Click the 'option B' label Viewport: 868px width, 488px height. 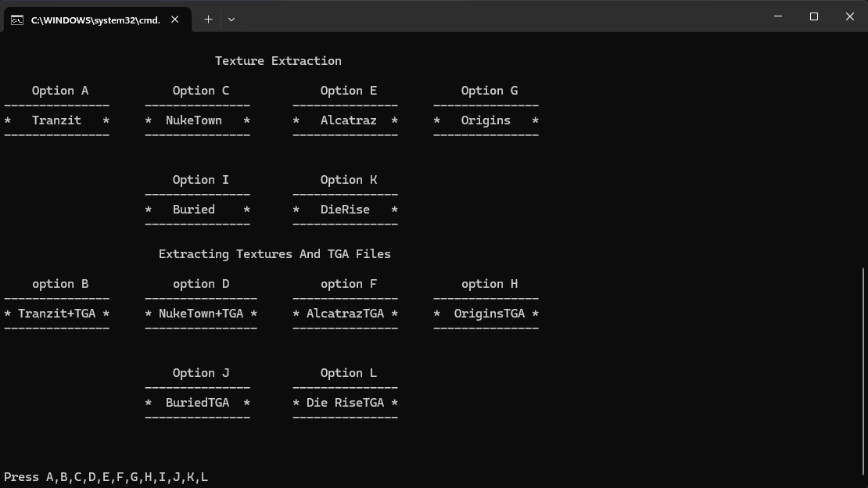coord(59,284)
